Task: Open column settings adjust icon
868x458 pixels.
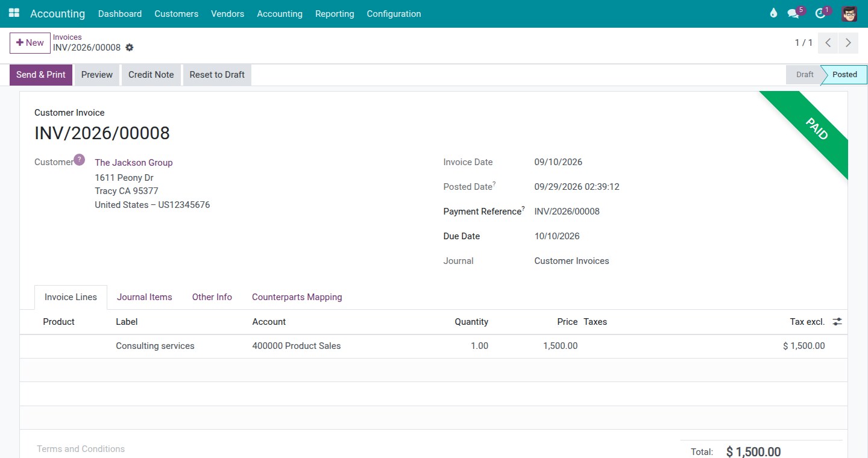Action: (x=837, y=322)
